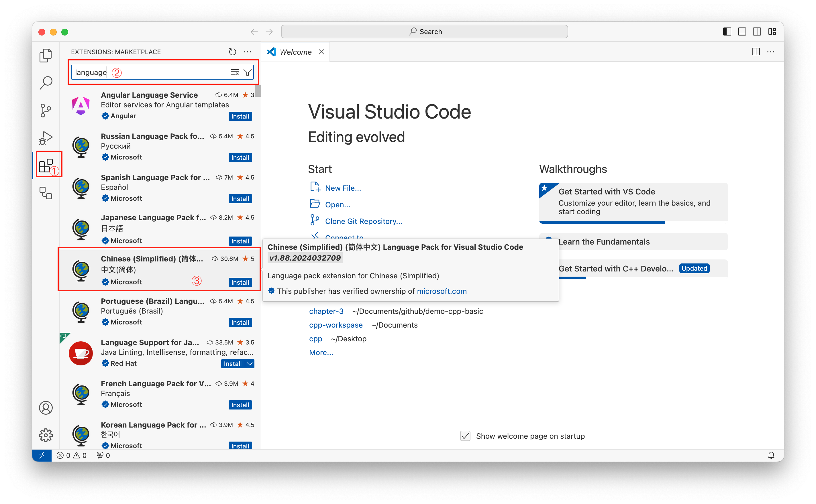
Task: Install the Korean Language Pack
Action: pyautogui.click(x=240, y=446)
